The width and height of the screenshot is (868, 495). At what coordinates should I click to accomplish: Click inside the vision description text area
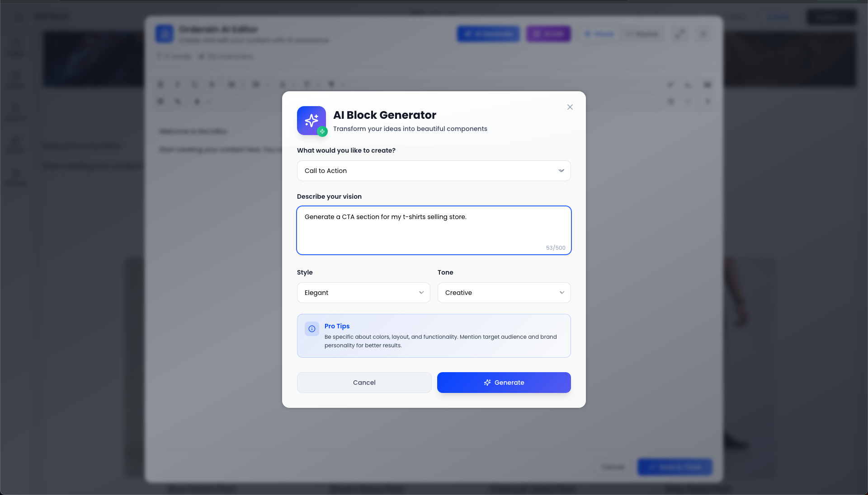[434, 230]
